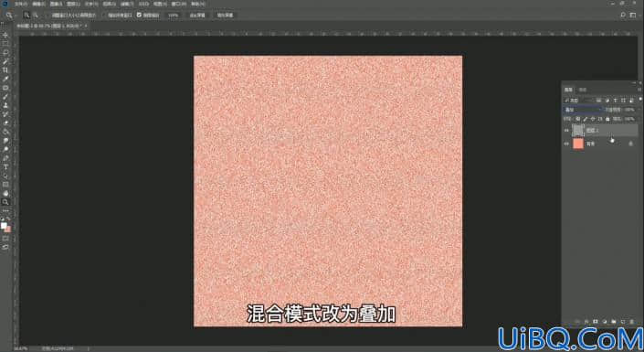Select the Path Selection tool
This screenshot has width=644, height=352.
click(x=5, y=176)
